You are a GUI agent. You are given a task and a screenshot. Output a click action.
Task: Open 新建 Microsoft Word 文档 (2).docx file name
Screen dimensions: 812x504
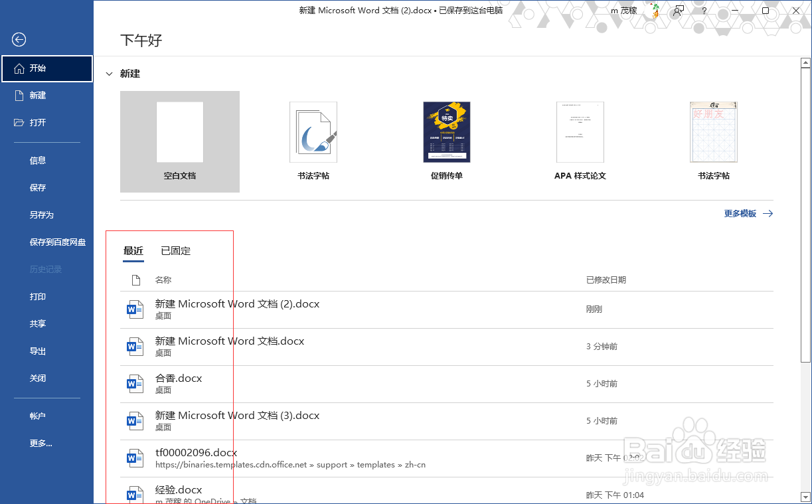coord(238,304)
